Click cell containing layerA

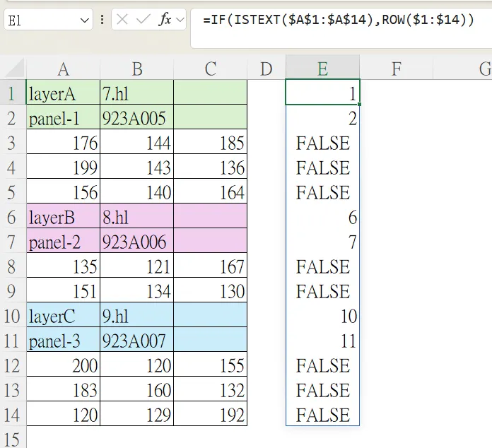point(63,93)
